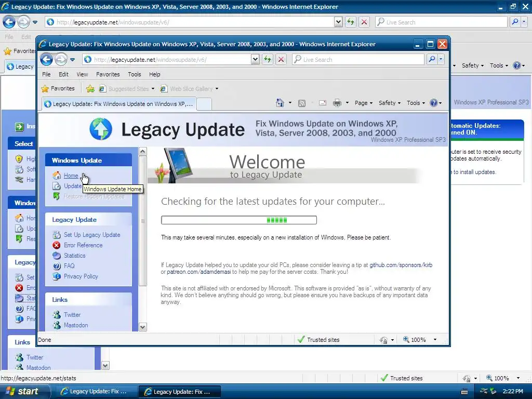The image size is (532, 399).
Task: Click the Help question mark icon in the command bar
Action: [434, 103]
